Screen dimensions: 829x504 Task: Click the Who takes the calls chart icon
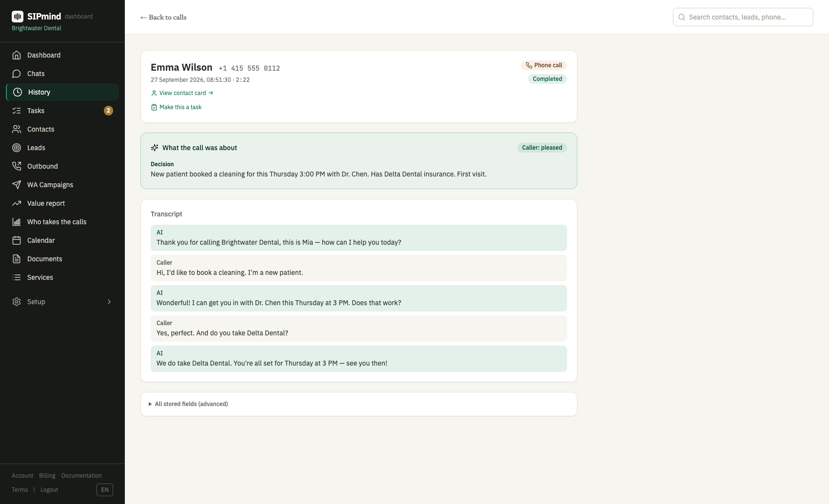tap(17, 222)
